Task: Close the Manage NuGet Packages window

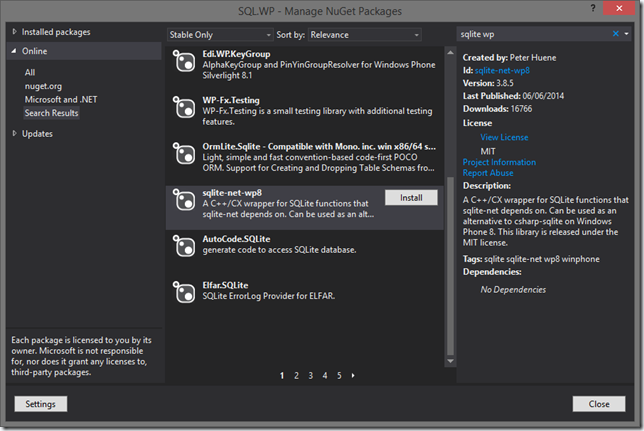Action: (619, 8)
